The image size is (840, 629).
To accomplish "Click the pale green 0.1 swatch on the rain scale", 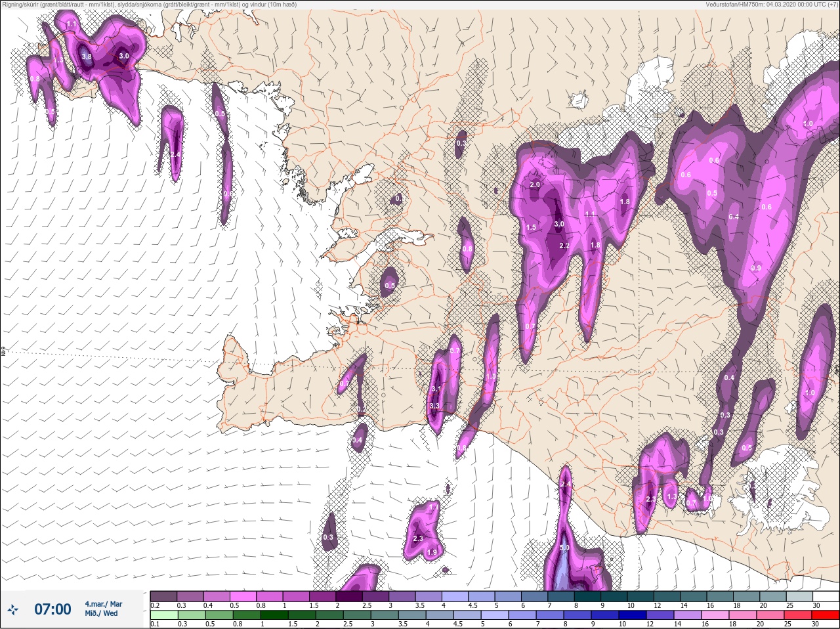I will pos(163,615).
